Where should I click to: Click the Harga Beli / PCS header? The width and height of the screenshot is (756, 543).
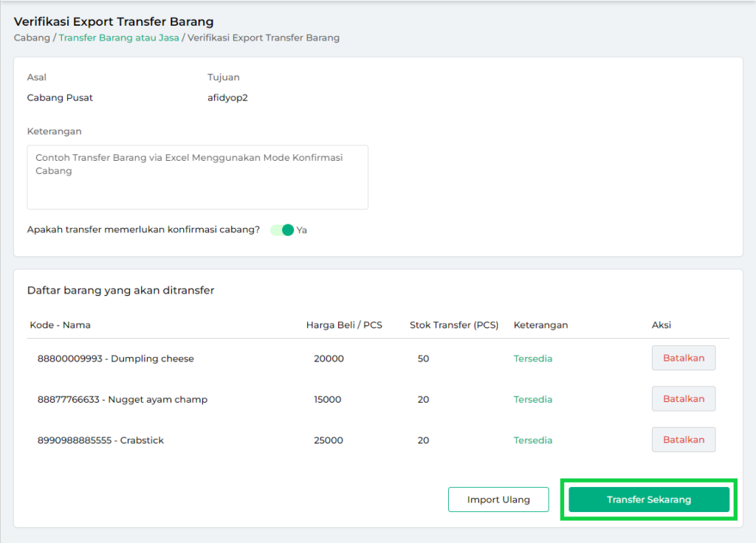[347, 325]
